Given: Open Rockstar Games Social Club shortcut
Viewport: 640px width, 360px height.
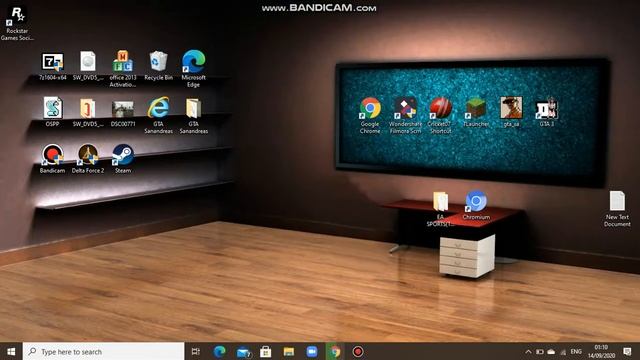Looking at the screenshot, I should [x=17, y=22].
